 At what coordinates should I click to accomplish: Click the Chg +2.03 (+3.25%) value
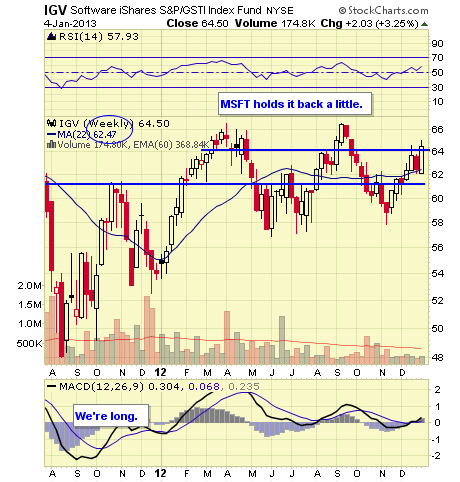tap(369, 23)
